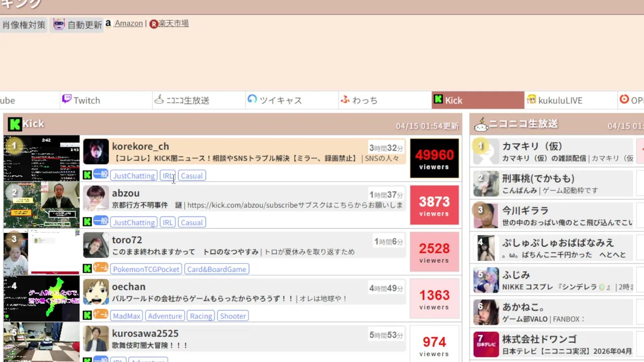Click Adventure tag in oechan row
Viewport: 644px width, 362px height.
[x=165, y=316]
